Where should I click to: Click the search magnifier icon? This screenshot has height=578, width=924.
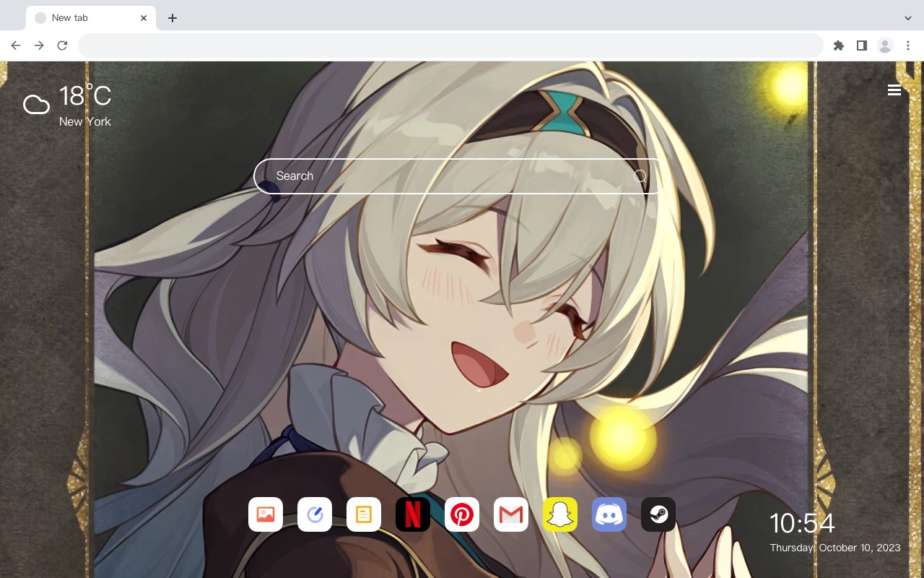pos(640,176)
